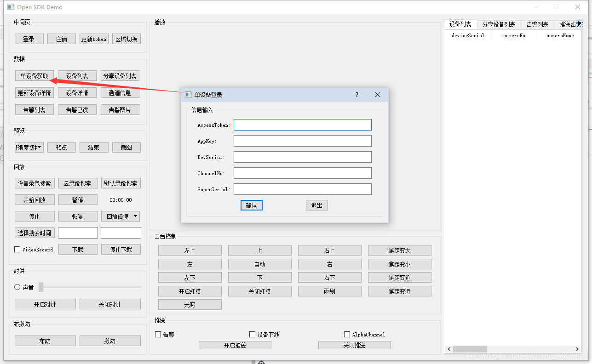The image size is (592, 364).
Task: Click the 暂停 pause button
Action: [78, 200]
